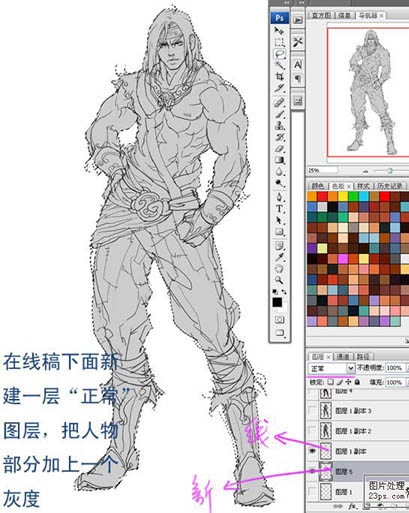Activate the Zoom magnifier tool
Image resolution: width=409 pixels, height=513 pixels.
[279, 280]
